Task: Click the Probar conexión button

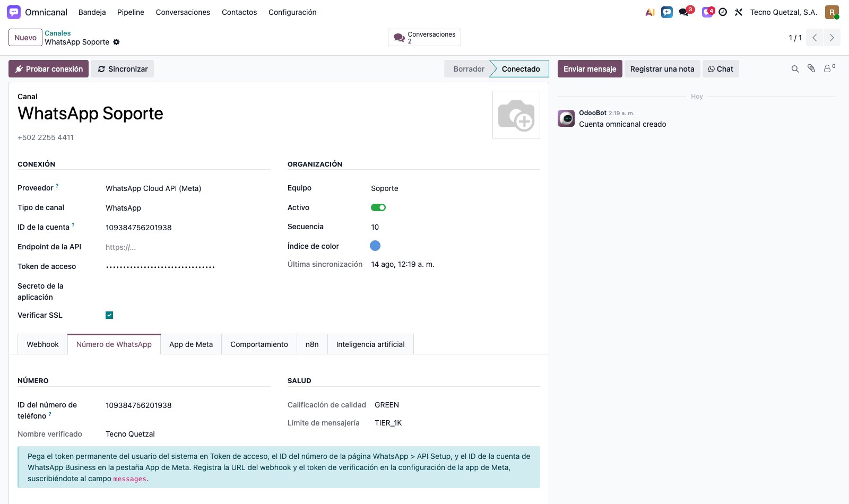Action: point(49,69)
